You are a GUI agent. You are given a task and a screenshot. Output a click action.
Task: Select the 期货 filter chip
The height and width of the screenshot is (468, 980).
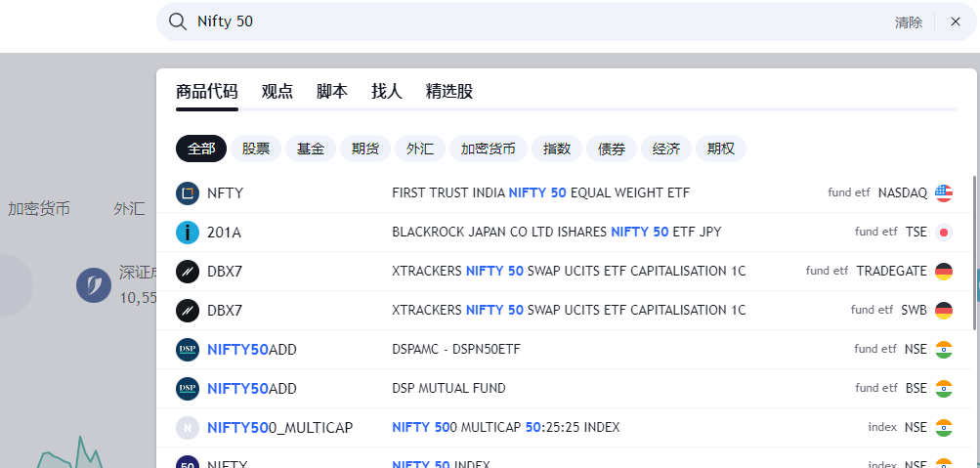click(365, 149)
